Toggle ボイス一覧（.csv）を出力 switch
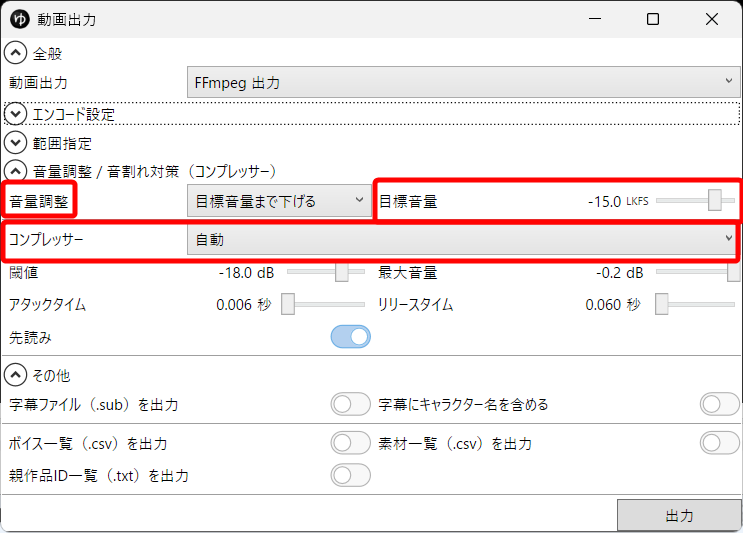Screen dimensions: 743x533 pos(350,443)
